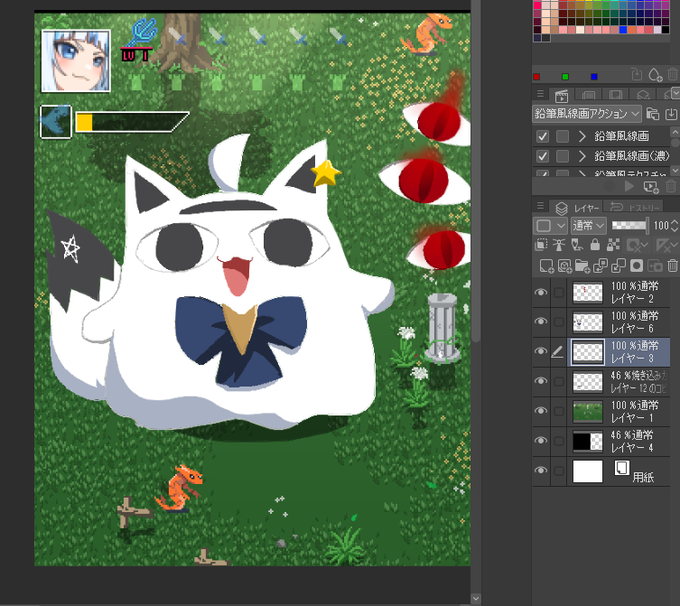Screen dimensions: 680x606
Task: Click the opacity value stepper arrows
Action: 674,226
